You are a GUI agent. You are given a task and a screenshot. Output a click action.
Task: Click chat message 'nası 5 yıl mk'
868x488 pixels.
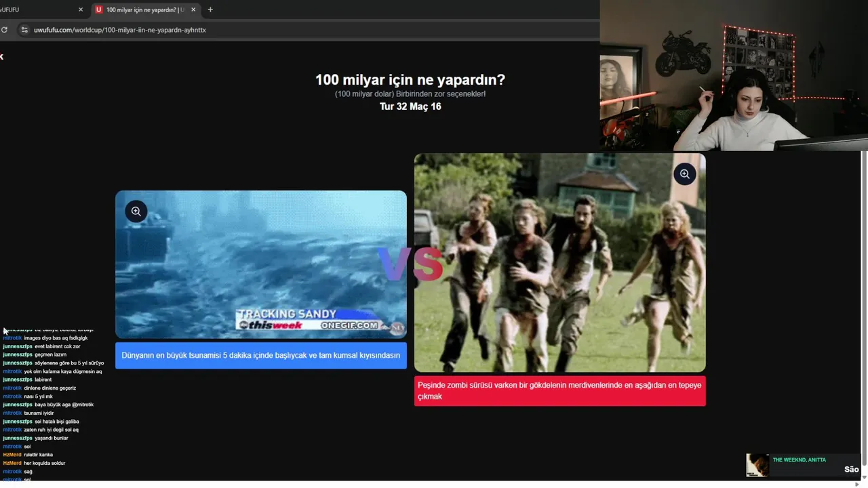point(38,396)
